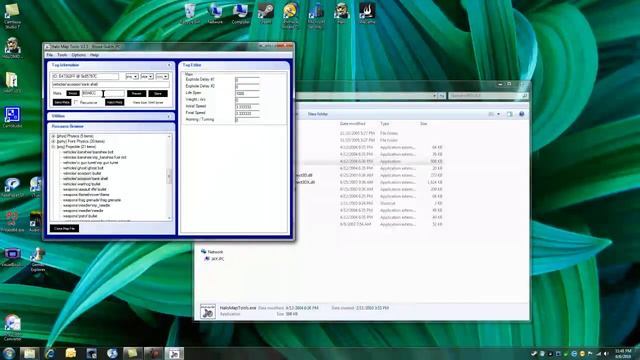Open Windows Explorer taskbar button
Viewport: 640px width, 360px height.
[29, 353]
